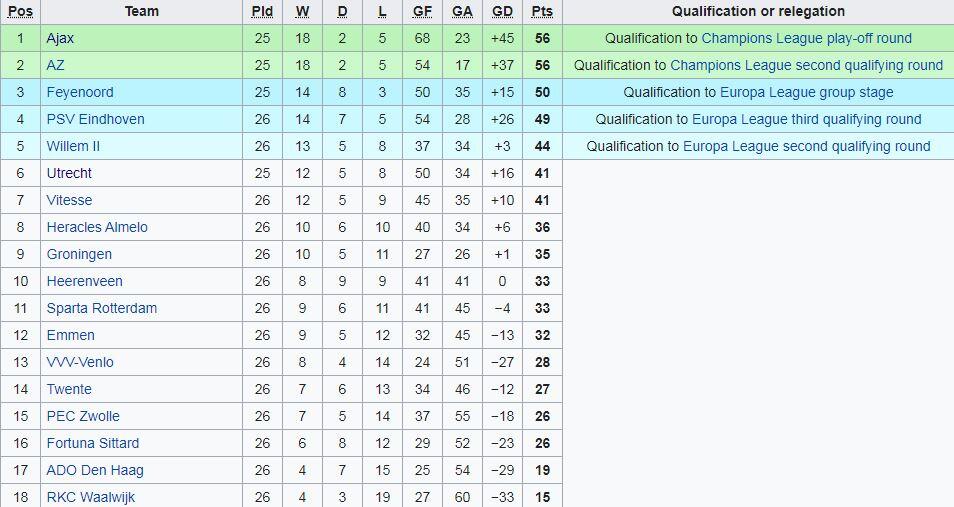Click the ADO Den Haag link
Image resolution: width=954 pixels, height=507 pixels.
click(x=95, y=470)
